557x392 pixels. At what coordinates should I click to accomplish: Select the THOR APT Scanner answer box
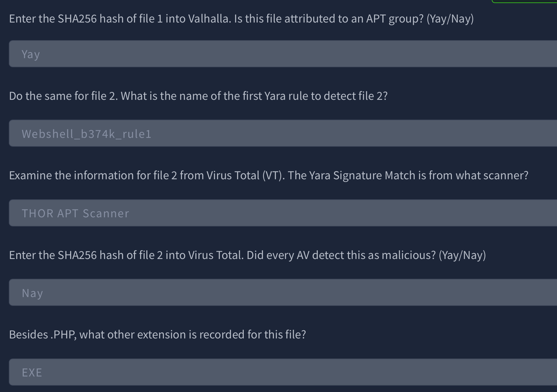283,213
